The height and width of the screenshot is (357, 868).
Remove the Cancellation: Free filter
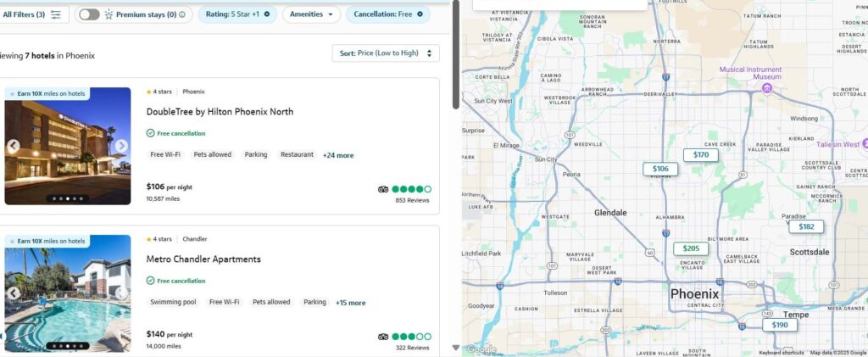[x=420, y=14]
